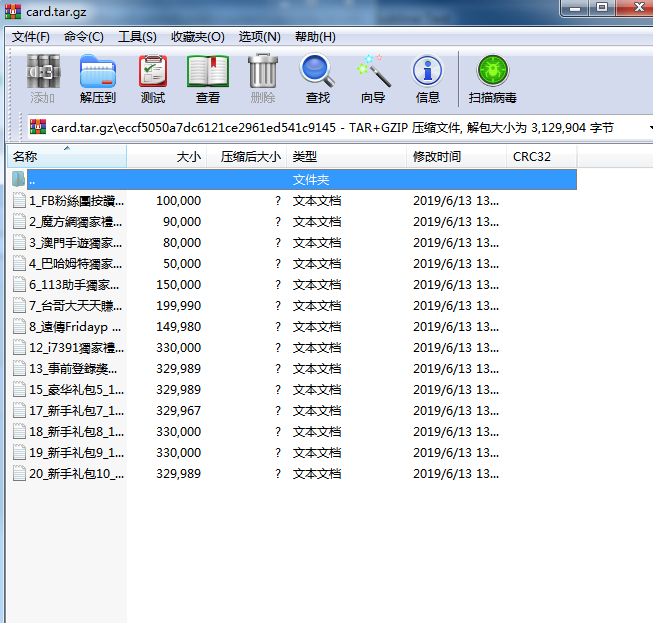
Task: Select the file 2_魔方網獨家禮
Action: (75, 222)
